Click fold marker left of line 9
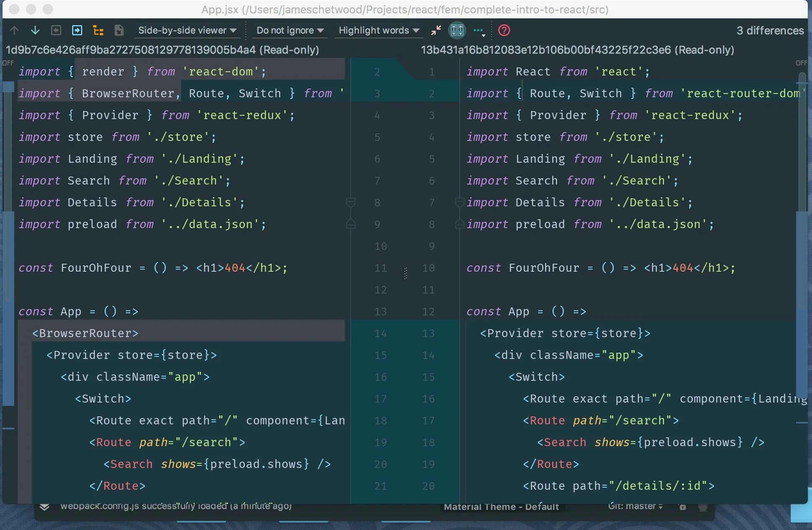The image size is (812, 530). coord(351,224)
